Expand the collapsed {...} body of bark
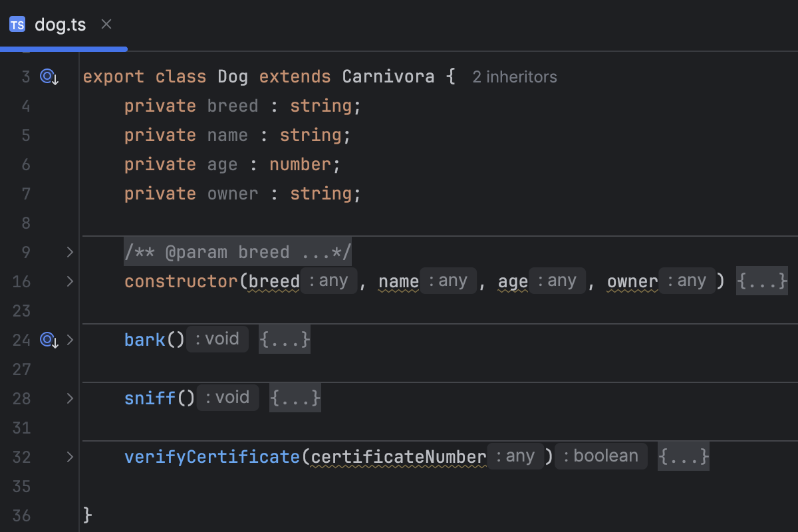Image resolution: width=798 pixels, height=532 pixels. tap(284, 339)
